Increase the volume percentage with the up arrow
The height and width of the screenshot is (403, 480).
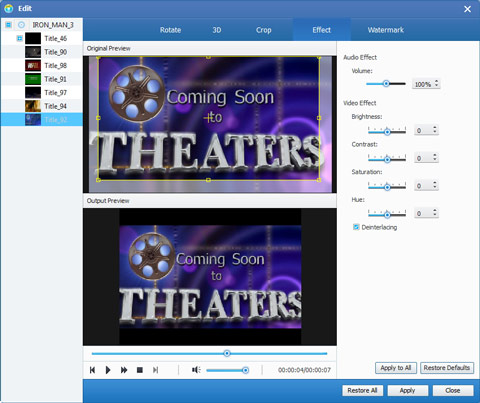437,81
